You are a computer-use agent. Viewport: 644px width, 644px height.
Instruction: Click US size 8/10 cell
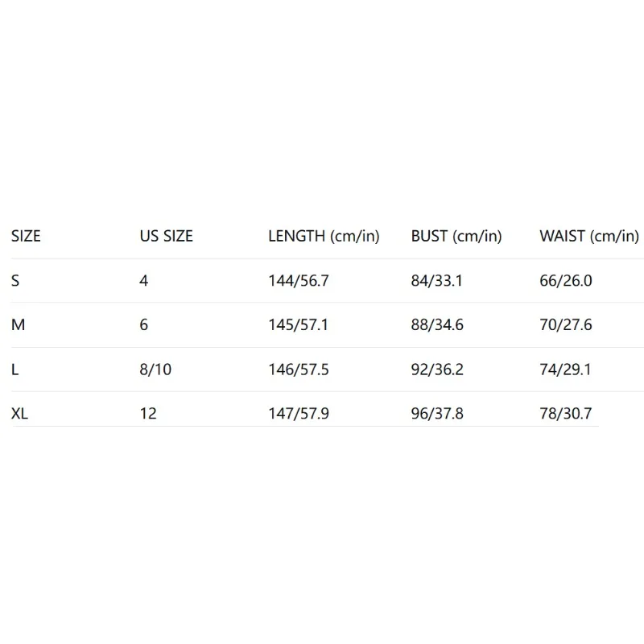155,369
